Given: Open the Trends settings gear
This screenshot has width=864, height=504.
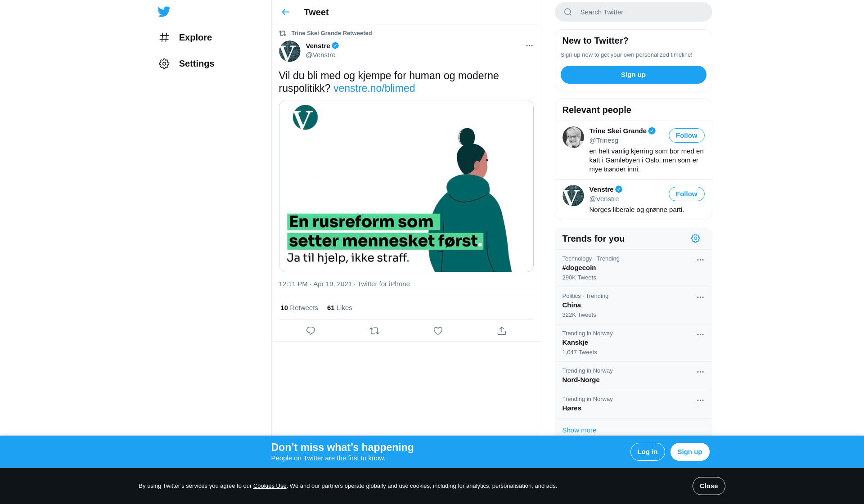Looking at the screenshot, I should point(695,238).
